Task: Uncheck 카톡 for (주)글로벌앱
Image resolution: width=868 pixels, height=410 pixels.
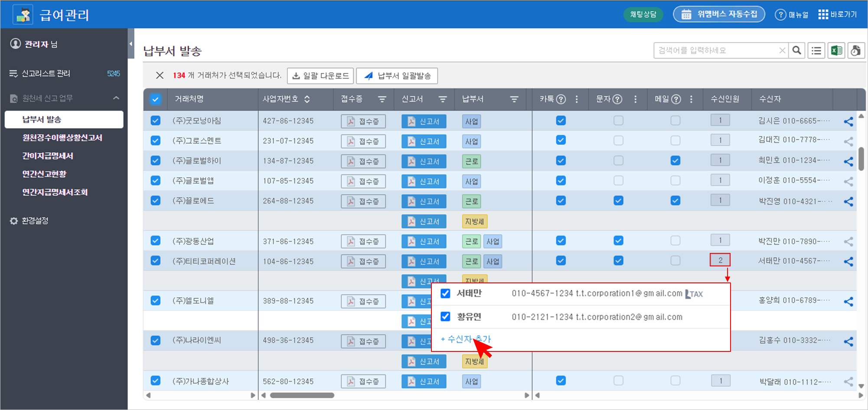Action: pyautogui.click(x=561, y=180)
